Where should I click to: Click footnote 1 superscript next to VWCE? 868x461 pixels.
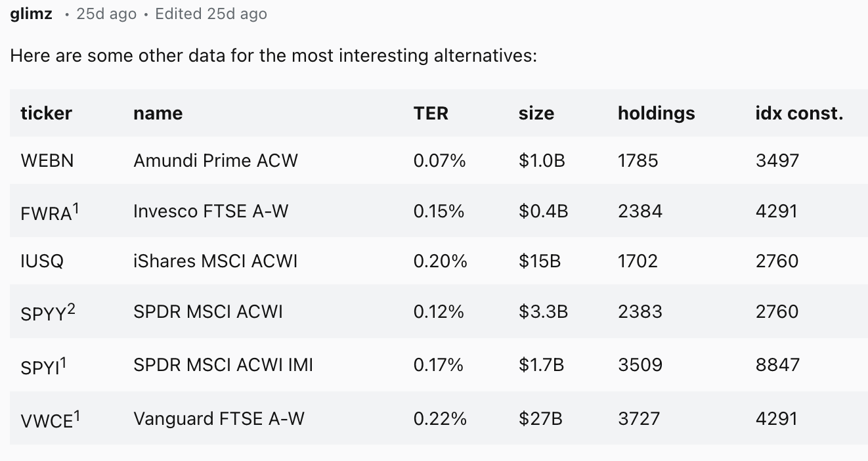tap(77, 415)
